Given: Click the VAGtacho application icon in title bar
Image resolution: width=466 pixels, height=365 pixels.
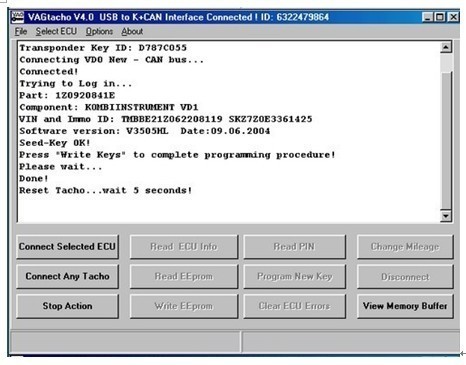Looking at the screenshot, I should [17, 17].
